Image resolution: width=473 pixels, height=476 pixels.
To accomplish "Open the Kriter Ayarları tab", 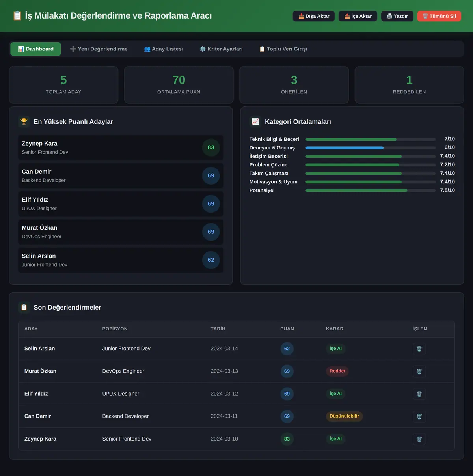I will (x=221, y=49).
